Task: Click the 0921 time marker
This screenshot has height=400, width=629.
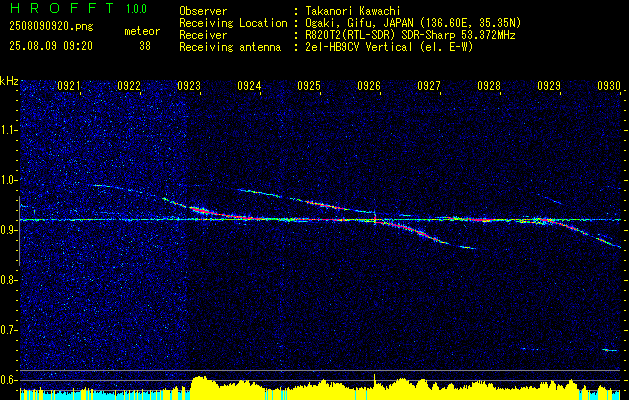Action: click(69, 85)
